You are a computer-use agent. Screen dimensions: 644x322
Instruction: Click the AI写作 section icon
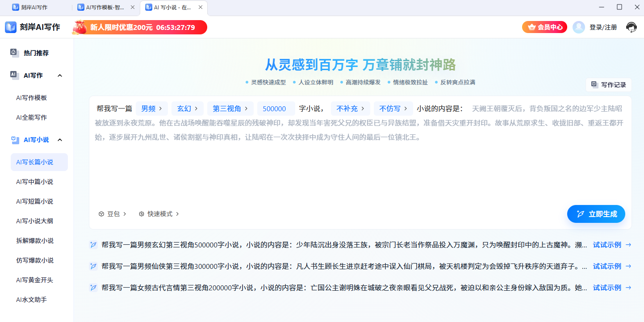(x=14, y=75)
